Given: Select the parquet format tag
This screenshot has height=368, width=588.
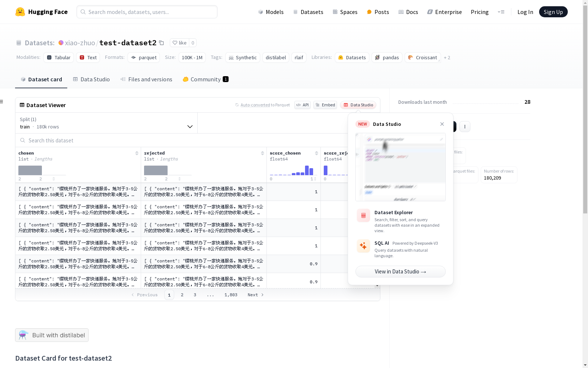Looking at the screenshot, I should [144, 57].
